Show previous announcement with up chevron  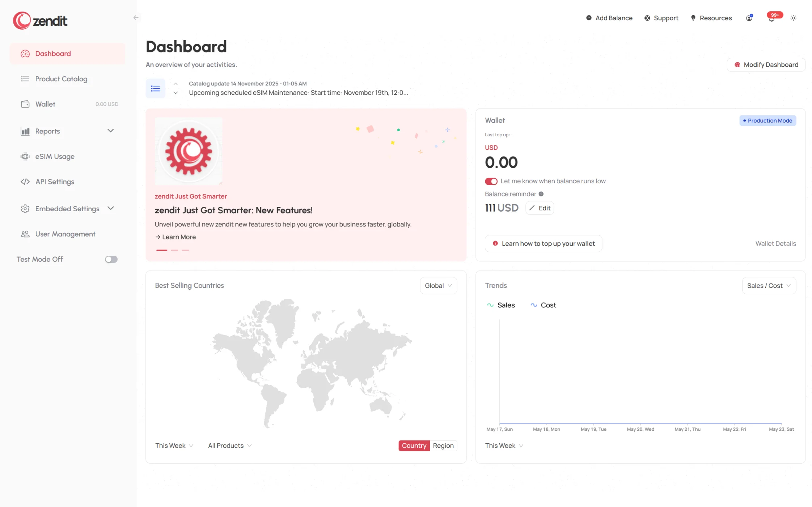click(x=175, y=84)
